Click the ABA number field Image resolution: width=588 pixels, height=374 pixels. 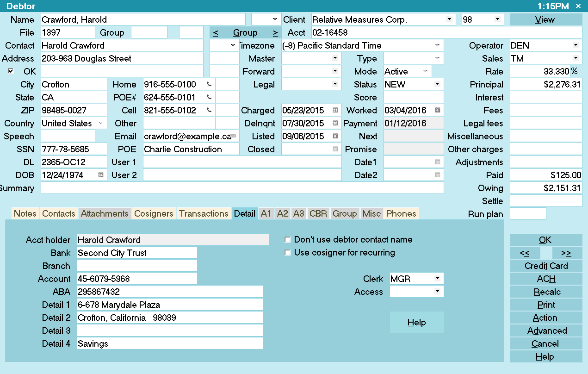point(170,292)
